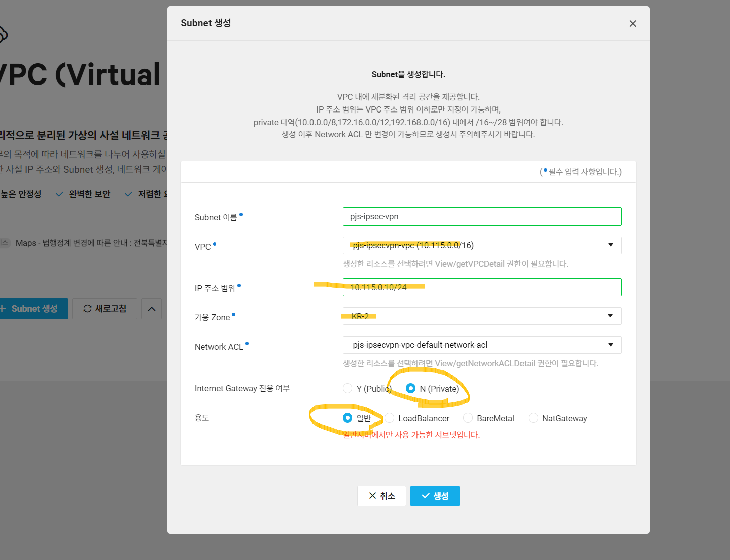Select Y (Public) radio option

(347, 388)
